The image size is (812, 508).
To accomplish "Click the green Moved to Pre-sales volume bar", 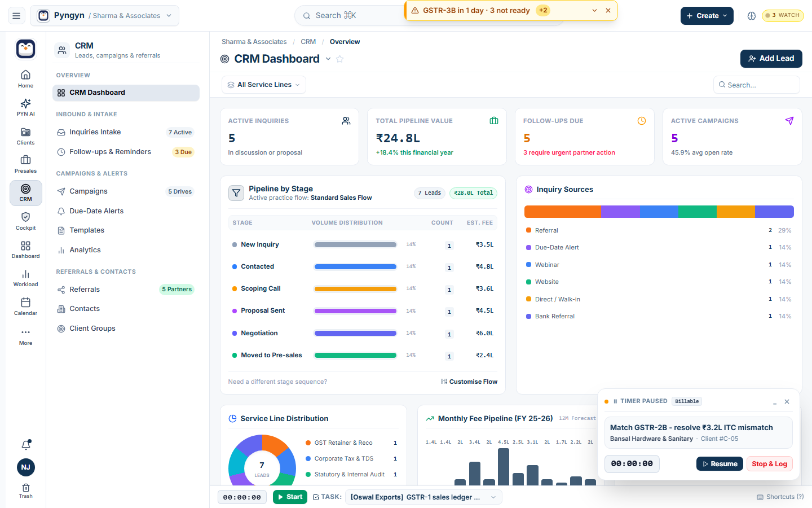I will pos(355,356).
